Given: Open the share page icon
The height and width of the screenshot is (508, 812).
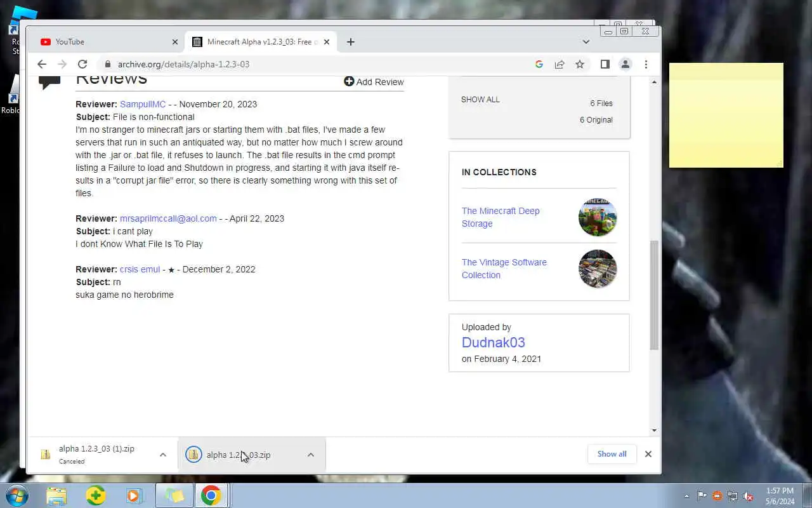Looking at the screenshot, I should click(560, 64).
